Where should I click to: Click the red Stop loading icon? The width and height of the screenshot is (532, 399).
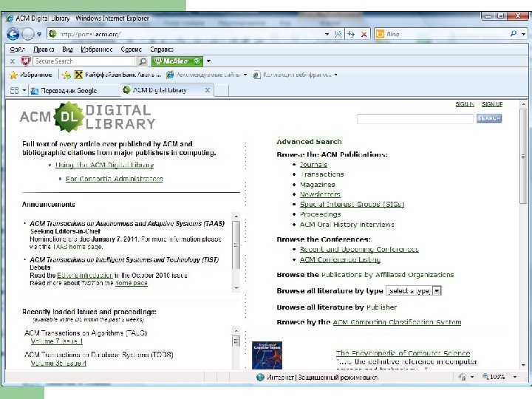(364, 34)
